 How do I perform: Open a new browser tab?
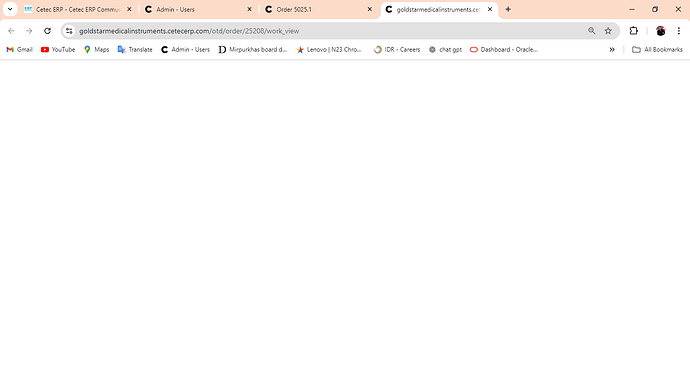[x=508, y=9]
